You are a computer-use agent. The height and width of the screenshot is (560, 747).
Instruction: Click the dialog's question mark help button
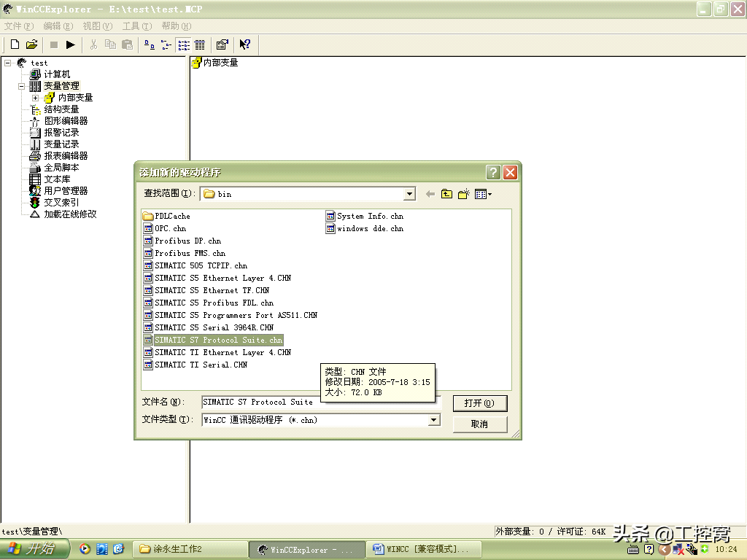coord(494,173)
